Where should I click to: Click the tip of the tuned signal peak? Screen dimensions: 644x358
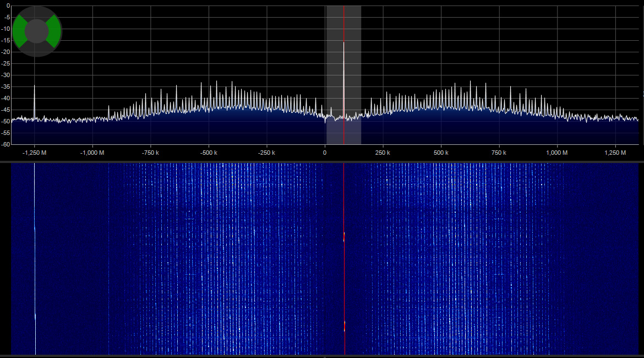pyautogui.click(x=344, y=42)
